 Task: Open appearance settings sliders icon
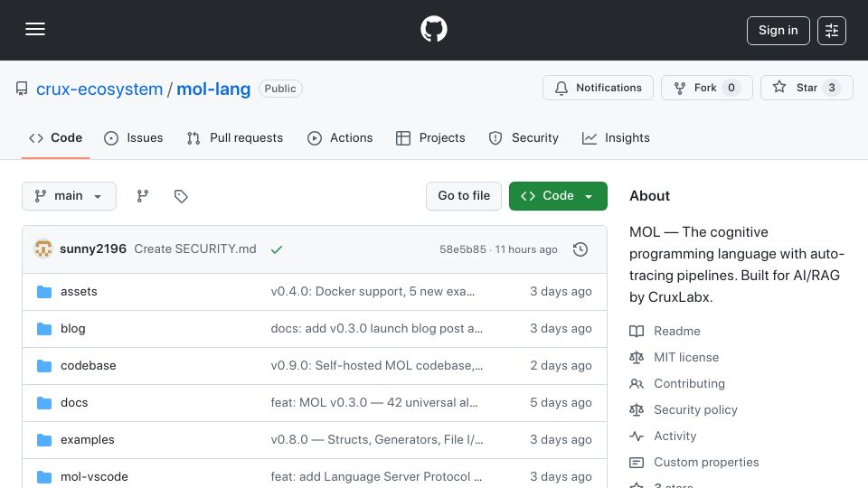pyautogui.click(x=832, y=31)
